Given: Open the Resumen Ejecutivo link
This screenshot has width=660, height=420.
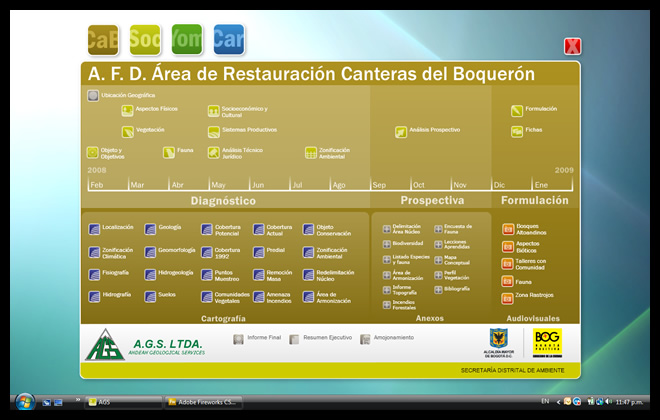Looking at the screenshot, I should [x=294, y=339].
